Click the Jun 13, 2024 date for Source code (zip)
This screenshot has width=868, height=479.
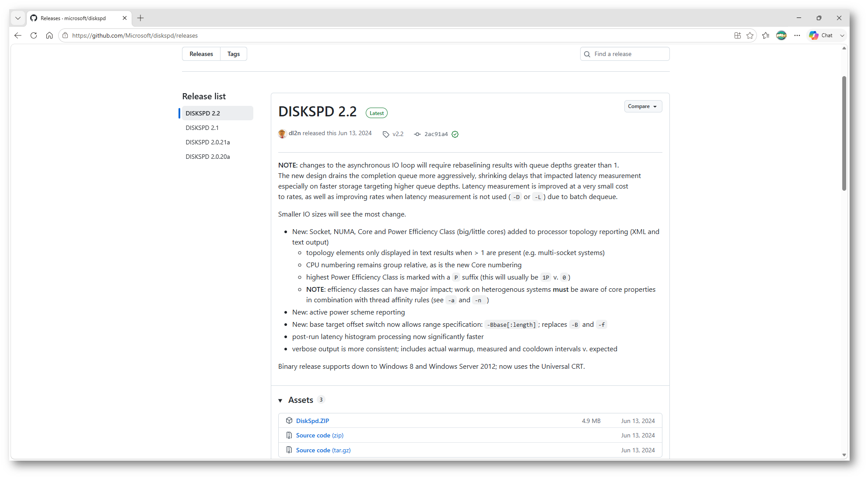pos(638,435)
